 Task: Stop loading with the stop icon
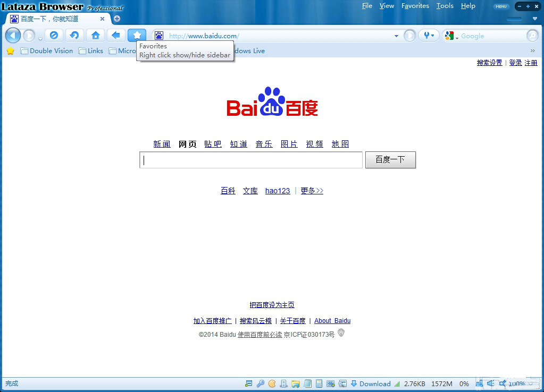coord(54,35)
